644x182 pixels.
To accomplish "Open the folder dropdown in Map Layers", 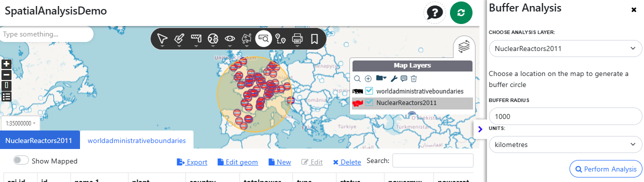I will pos(381,78).
